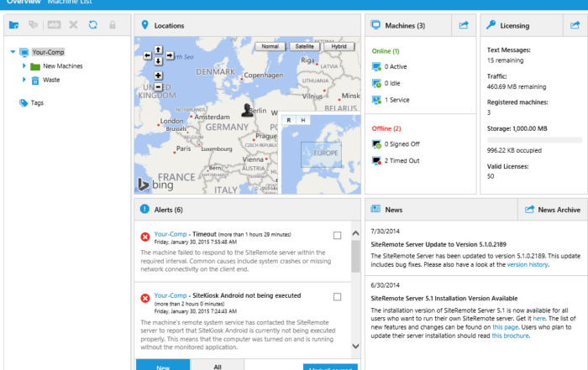
Task: Open the News Archive
Action: pyautogui.click(x=553, y=210)
